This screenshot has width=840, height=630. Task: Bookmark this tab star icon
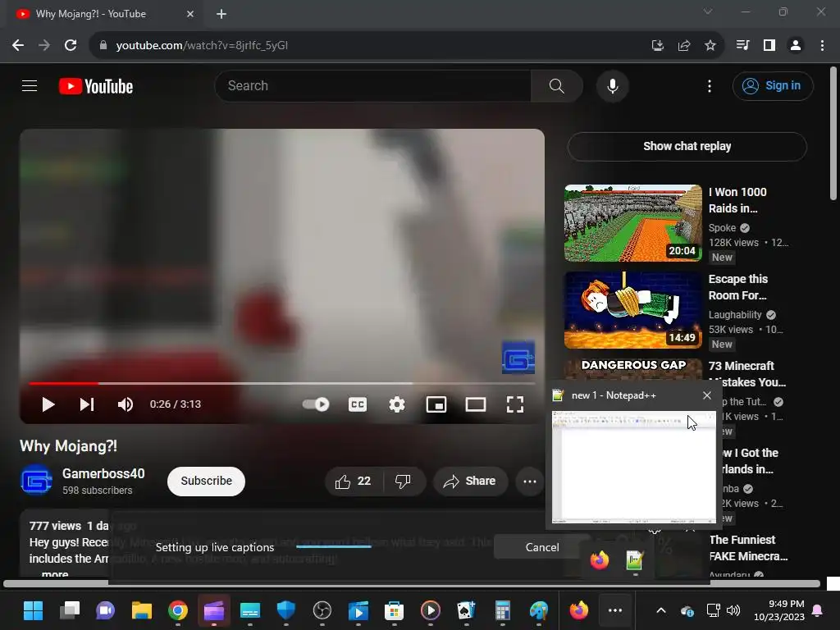point(710,46)
